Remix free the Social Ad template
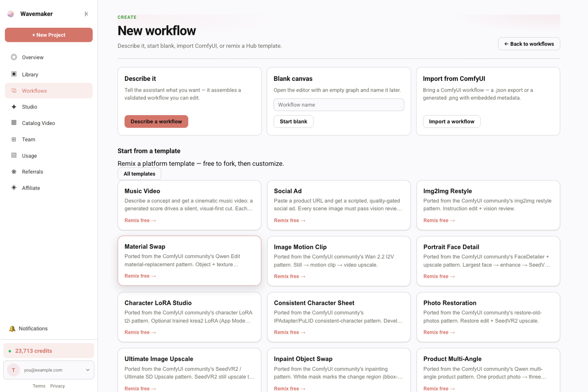 (x=290, y=220)
